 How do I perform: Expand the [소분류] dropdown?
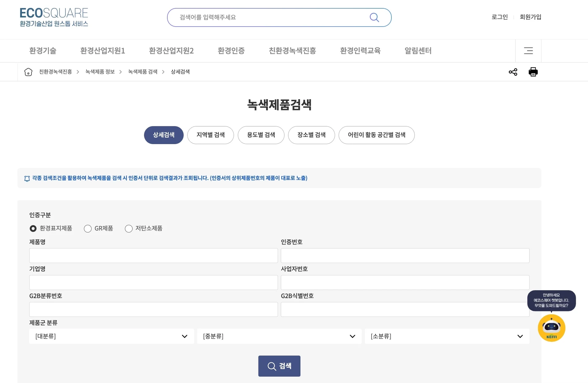point(447,336)
